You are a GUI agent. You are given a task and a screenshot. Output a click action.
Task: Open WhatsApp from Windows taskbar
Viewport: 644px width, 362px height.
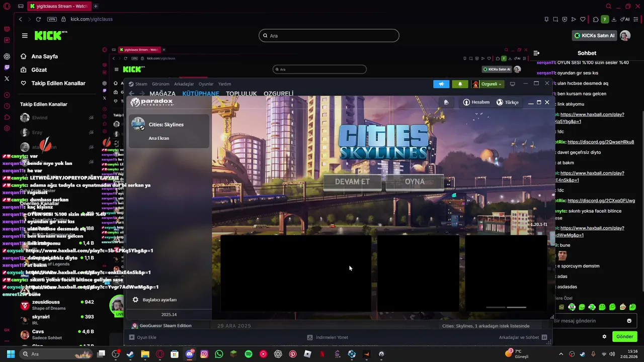(219, 354)
